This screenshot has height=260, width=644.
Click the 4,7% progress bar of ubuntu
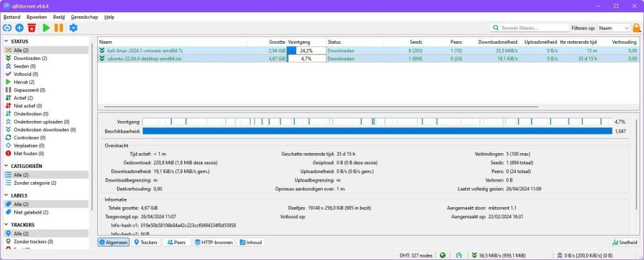[x=306, y=59]
